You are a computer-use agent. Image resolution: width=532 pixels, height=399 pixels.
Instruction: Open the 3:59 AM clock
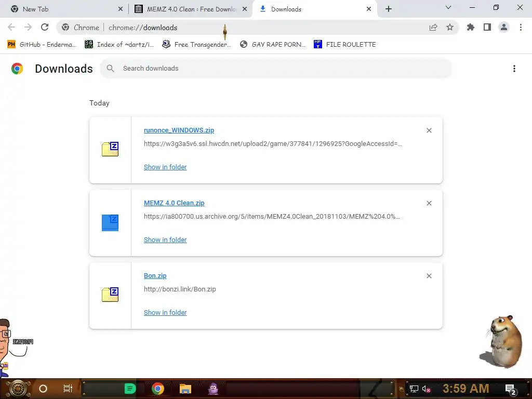coord(466,388)
